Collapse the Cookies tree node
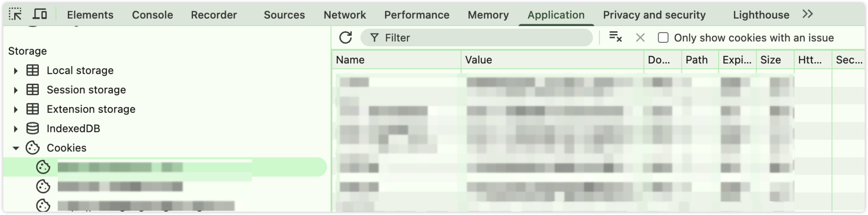 [x=16, y=148]
